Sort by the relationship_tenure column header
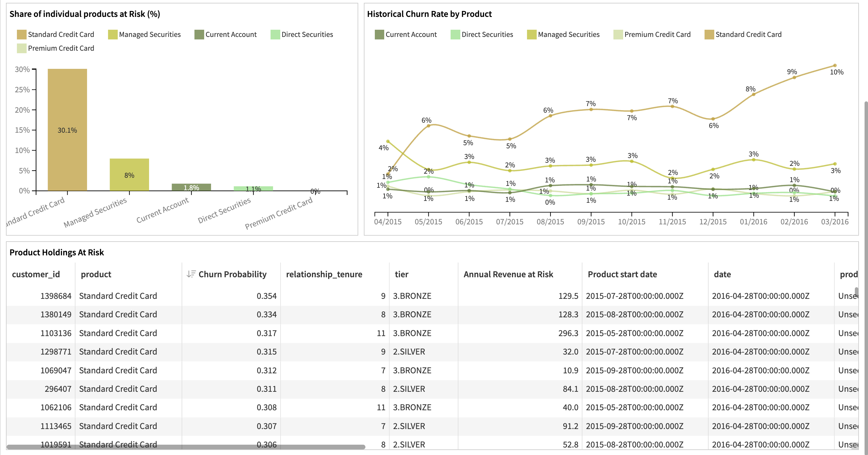 (324, 274)
